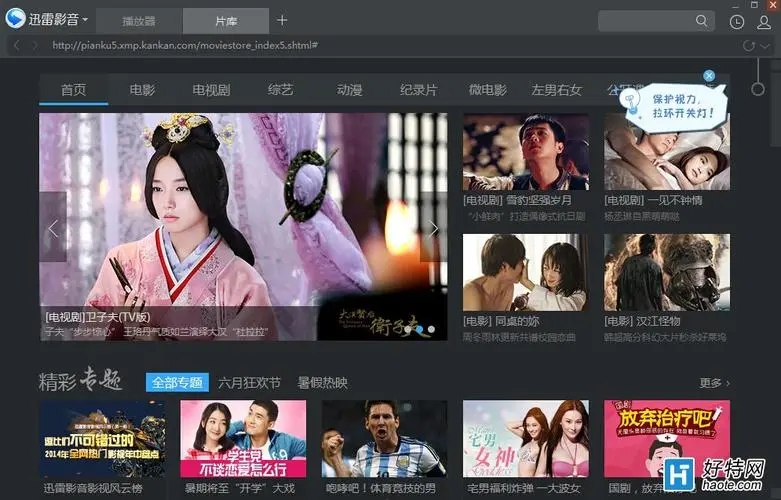The height and width of the screenshot is (500, 781).
Task: Expand the address bar dropdown arrow
Action: 765,46
